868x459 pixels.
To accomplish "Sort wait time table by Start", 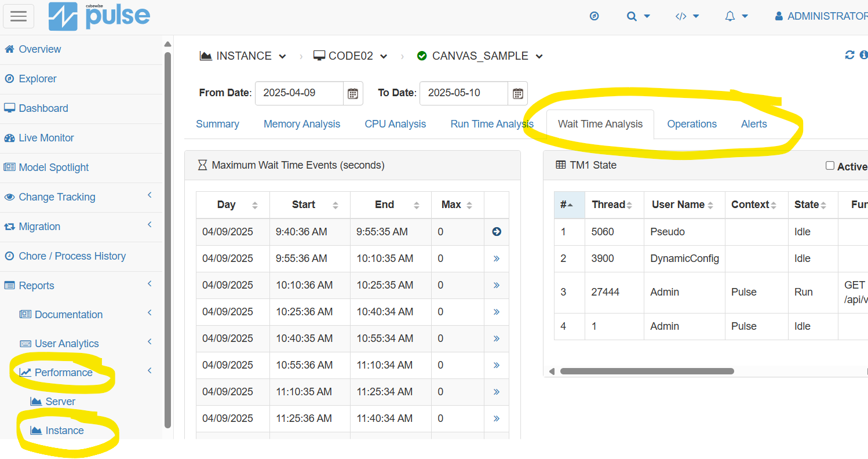I will tap(310, 205).
